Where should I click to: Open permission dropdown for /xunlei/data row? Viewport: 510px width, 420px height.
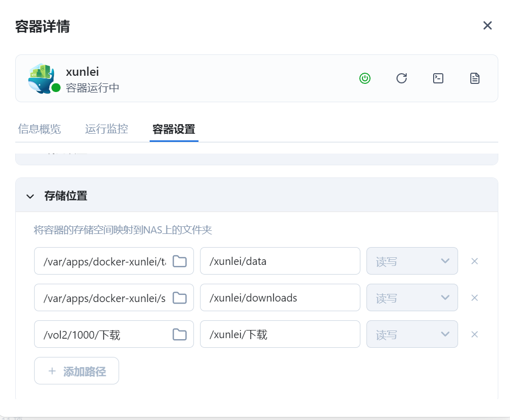[412, 261]
